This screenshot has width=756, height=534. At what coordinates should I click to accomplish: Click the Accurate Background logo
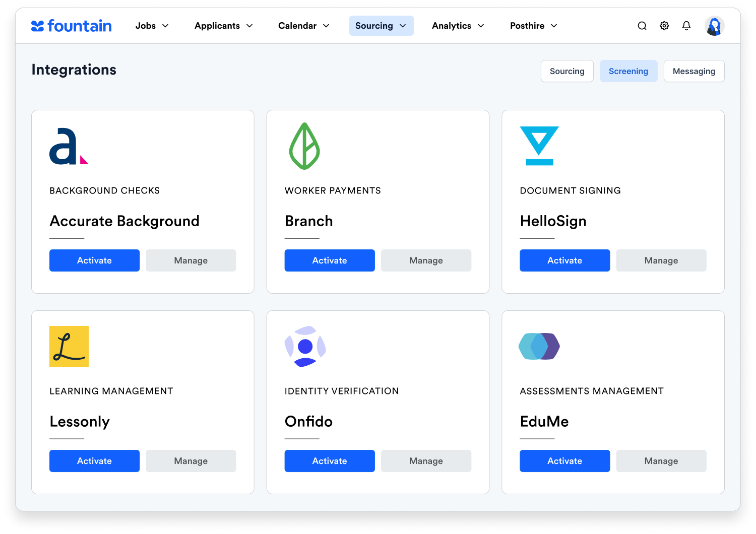[69, 146]
